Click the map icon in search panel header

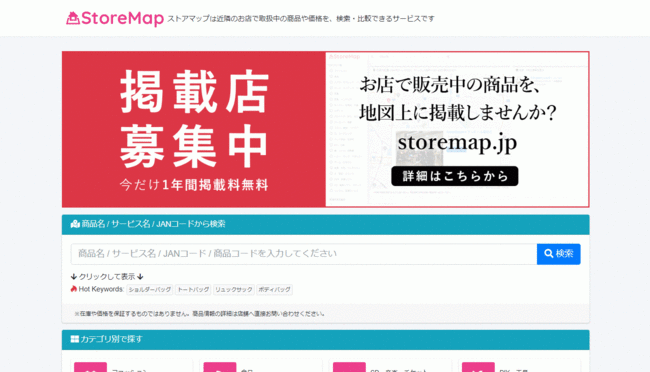(75, 224)
